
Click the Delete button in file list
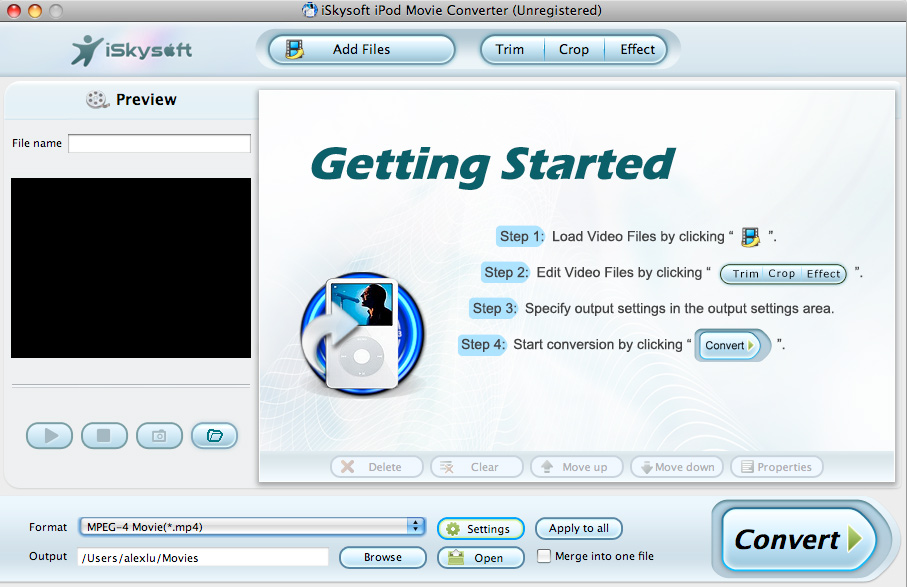click(x=377, y=467)
